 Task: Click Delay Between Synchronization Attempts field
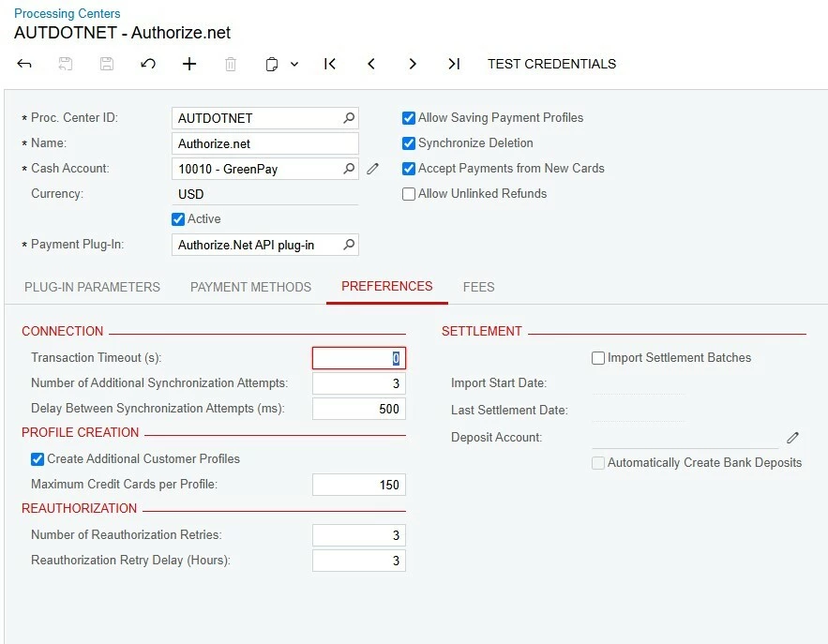coord(359,409)
